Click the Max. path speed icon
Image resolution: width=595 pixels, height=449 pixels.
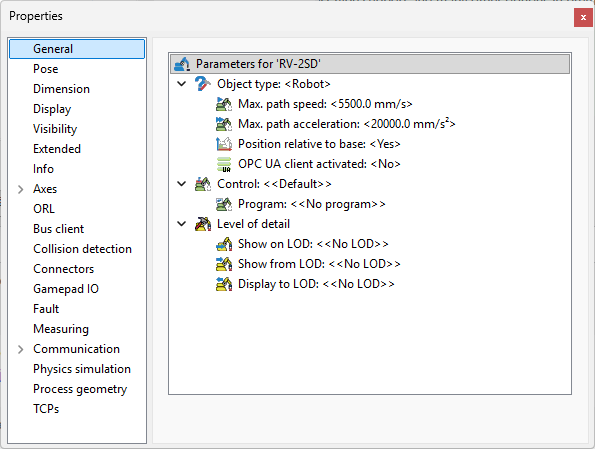[x=224, y=104]
